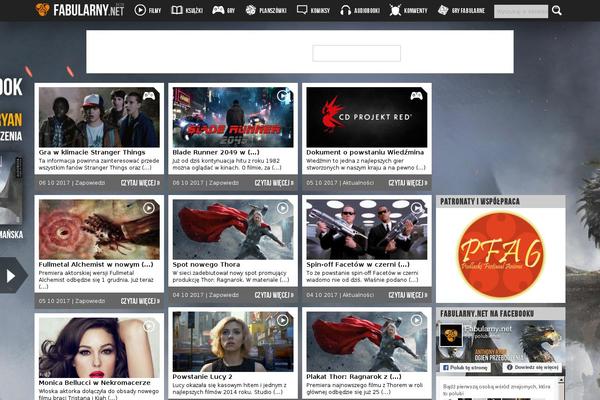This screenshot has height=400, width=600.
Task: Click Aktualności category under Wiedźmin card
Action: (x=358, y=183)
